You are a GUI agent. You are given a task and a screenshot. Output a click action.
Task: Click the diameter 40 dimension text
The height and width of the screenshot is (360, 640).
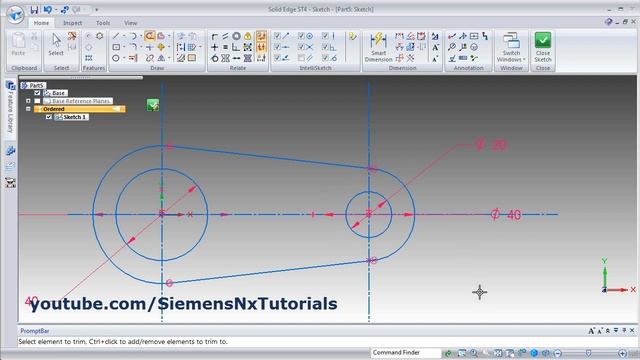[x=506, y=214]
